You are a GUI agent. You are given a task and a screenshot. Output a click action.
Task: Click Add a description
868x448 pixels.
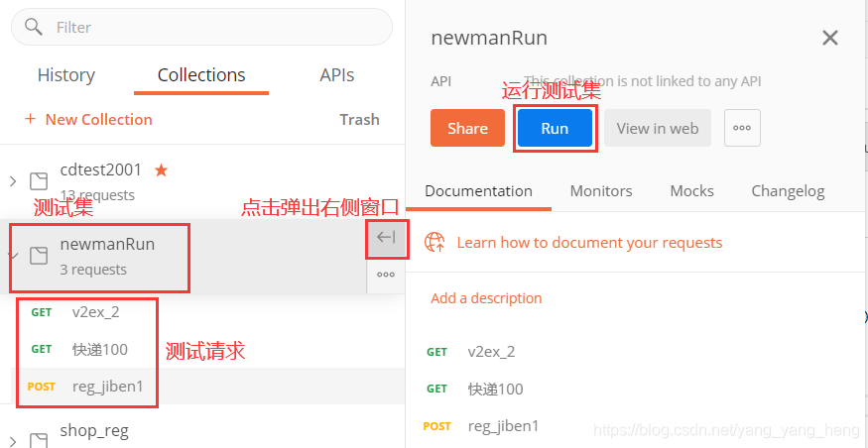(x=486, y=298)
